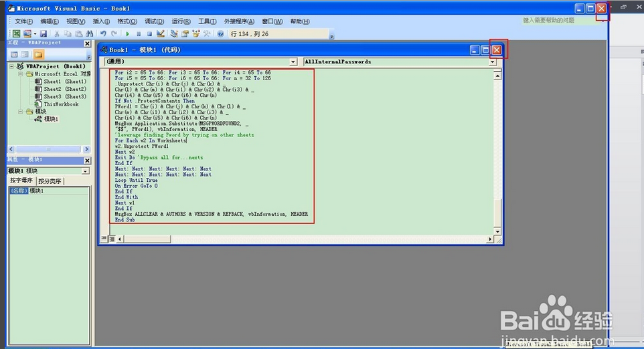Open the 工具(T) menu

(208, 21)
